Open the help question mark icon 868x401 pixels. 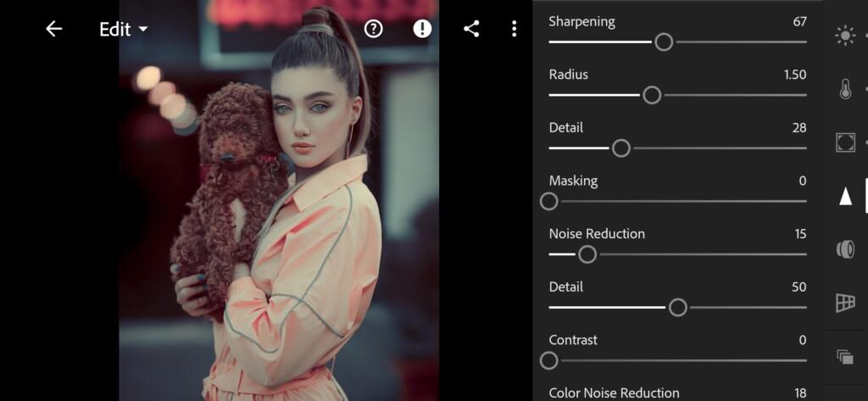pos(374,29)
